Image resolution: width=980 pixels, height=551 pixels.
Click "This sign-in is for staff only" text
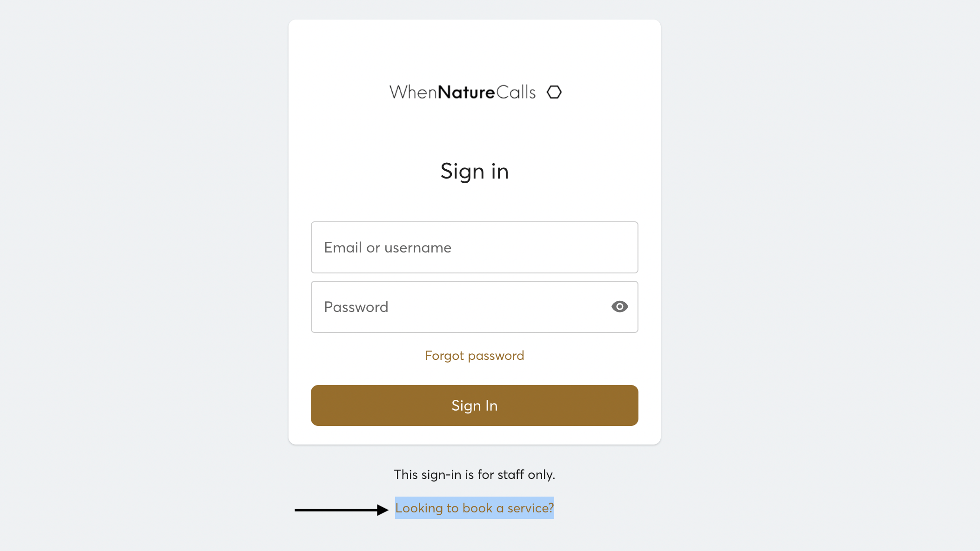pos(474,474)
